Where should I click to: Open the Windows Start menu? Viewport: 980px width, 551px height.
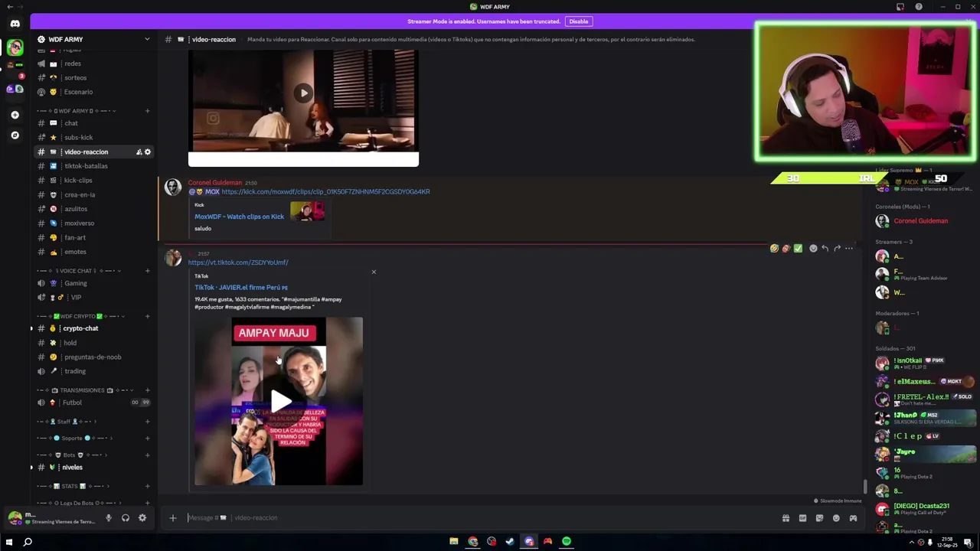coord(9,542)
